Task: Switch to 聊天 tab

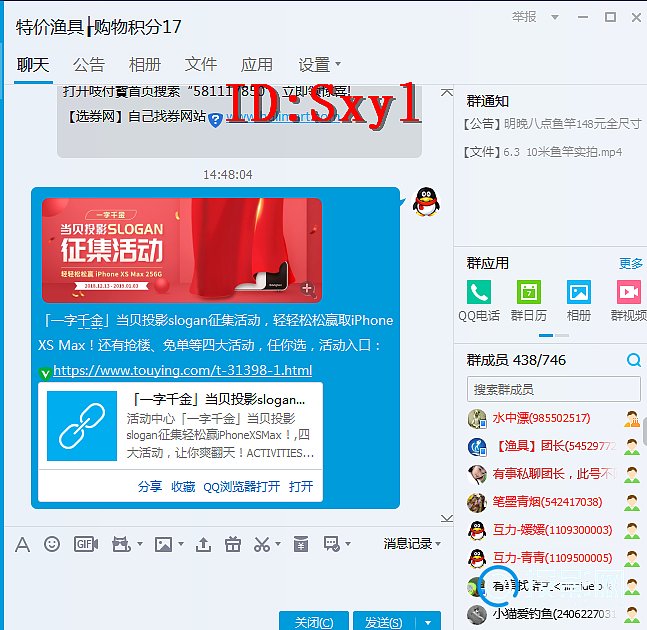Action: (33, 65)
